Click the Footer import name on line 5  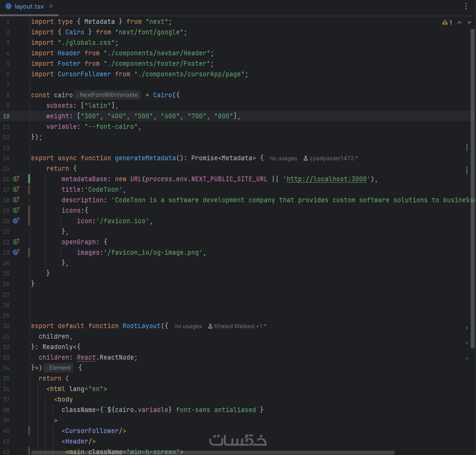(69, 64)
